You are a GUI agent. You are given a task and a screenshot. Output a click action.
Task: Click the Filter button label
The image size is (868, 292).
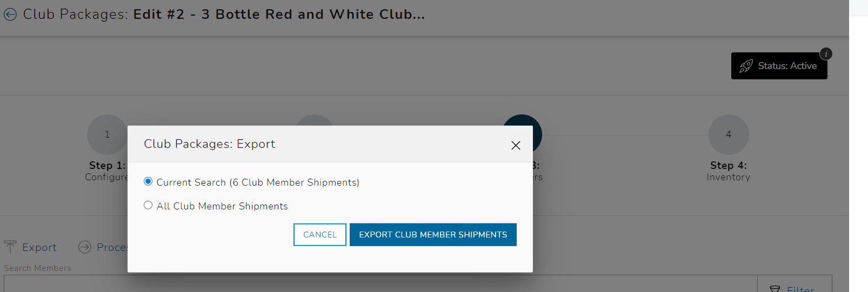click(800, 289)
